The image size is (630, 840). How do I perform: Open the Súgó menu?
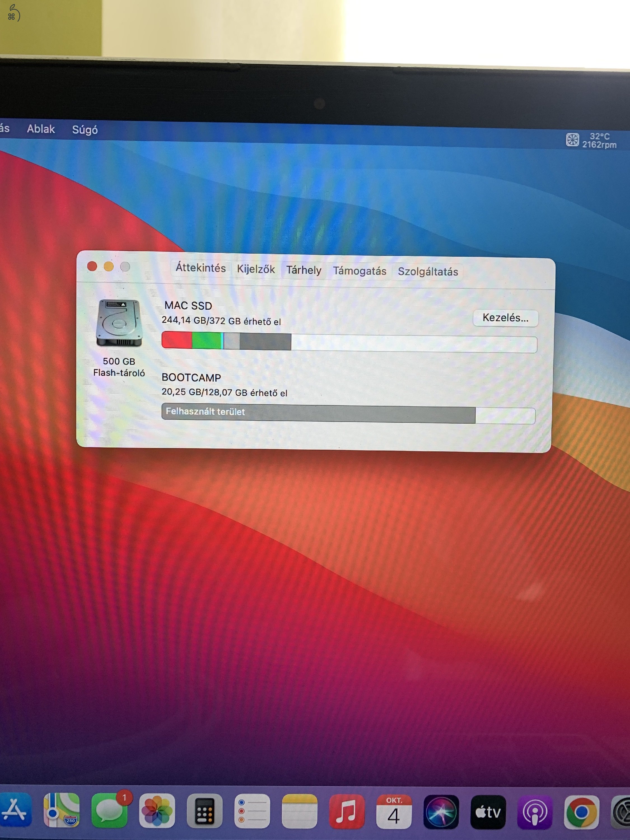coord(85,130)
